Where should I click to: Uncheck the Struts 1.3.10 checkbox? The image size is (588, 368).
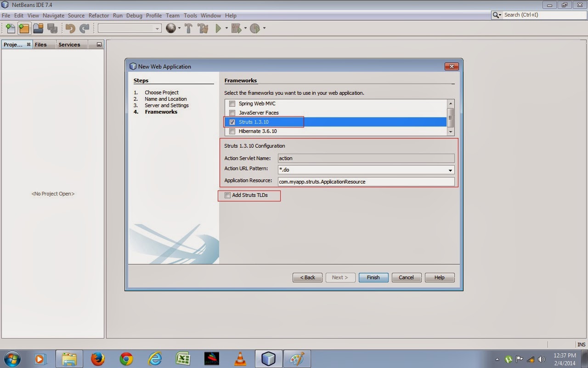(232, 122)
